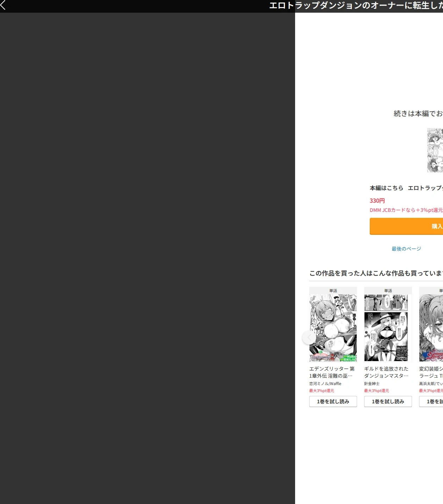The height and width of the screenshot is (504, 443).
Task: Open the ギルドを追放された cover thumbnail
Action: tap(388, 328)
